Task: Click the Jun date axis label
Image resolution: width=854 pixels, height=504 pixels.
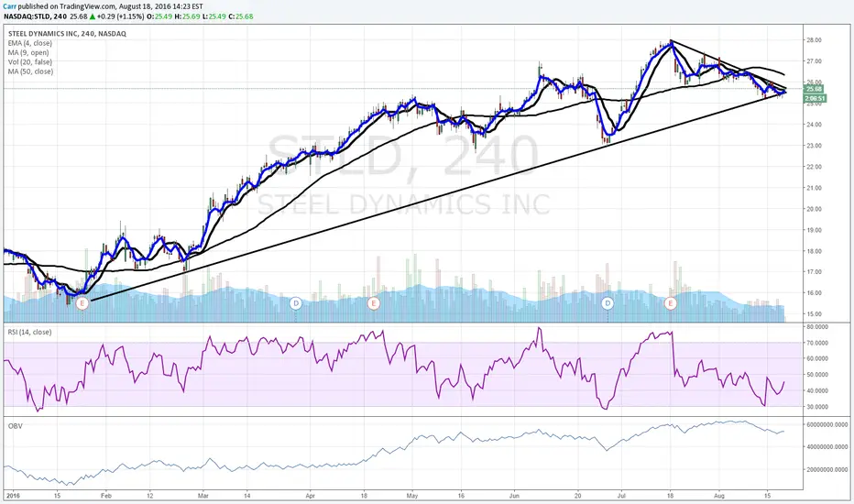Action: tap(515, 496)
